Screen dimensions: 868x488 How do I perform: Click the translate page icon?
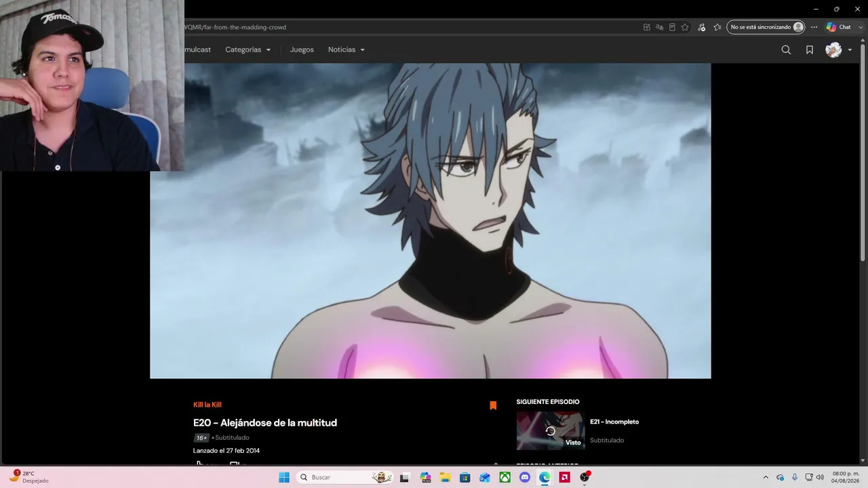pos(659,27)
